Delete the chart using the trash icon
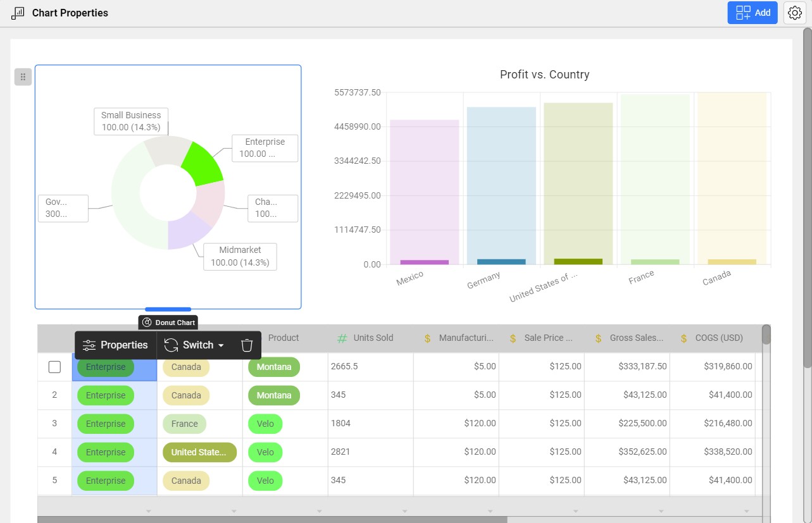 [247, 345]
